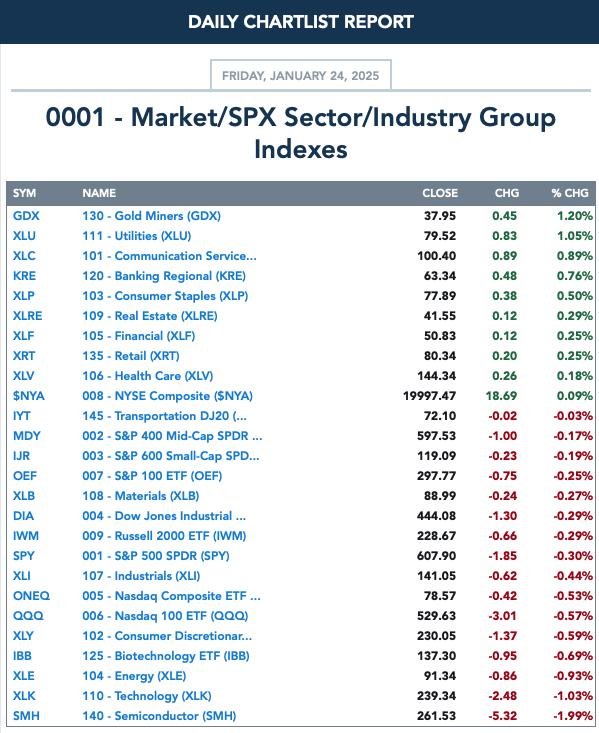The image size is (599, 733).
Task: Click the $NYA symbol link
Action: click(29, 396)
